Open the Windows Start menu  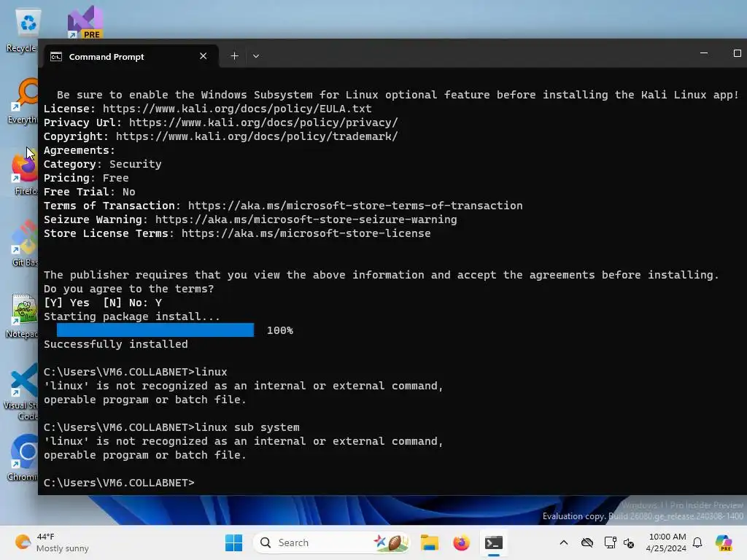(233, 542)
